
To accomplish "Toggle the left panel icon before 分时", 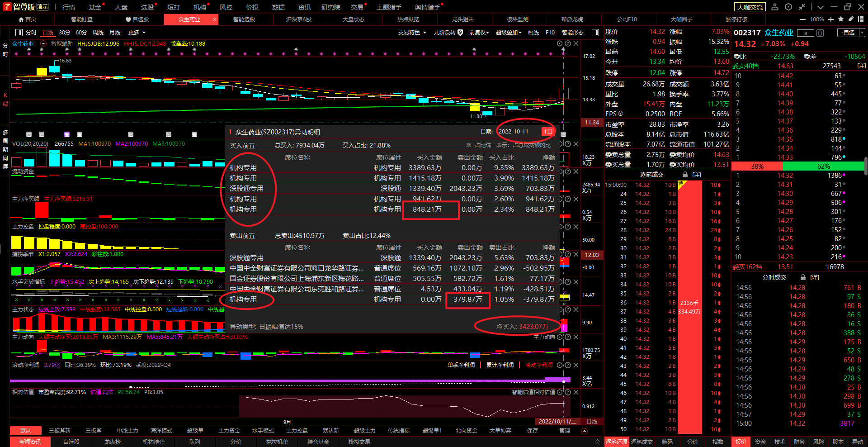I will pos(19,33).
